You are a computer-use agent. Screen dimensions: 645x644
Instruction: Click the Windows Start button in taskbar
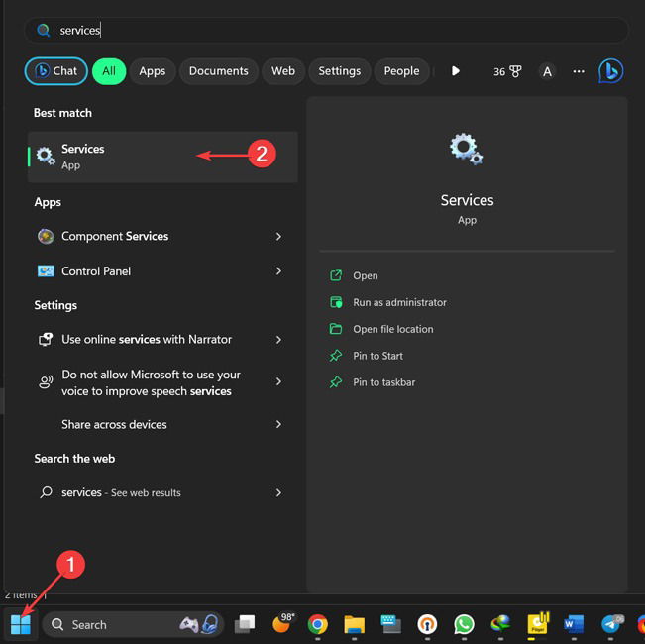point(21,624)
